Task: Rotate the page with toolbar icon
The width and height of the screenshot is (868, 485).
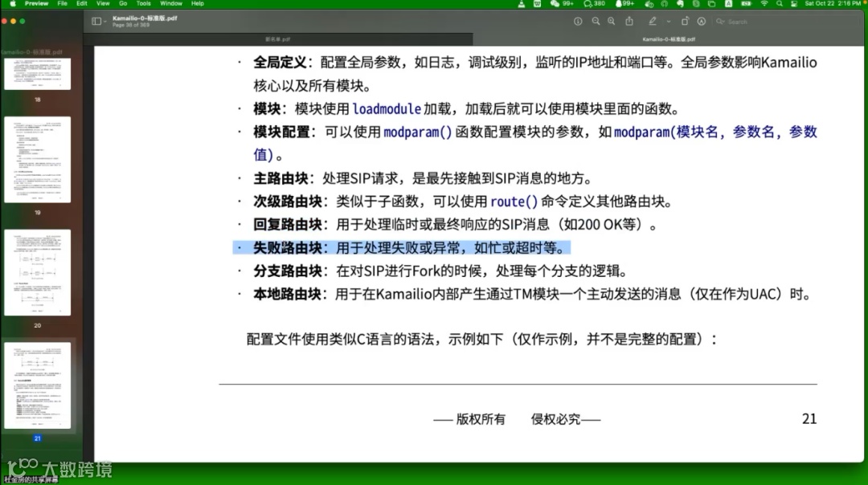Action: [685, 22]
